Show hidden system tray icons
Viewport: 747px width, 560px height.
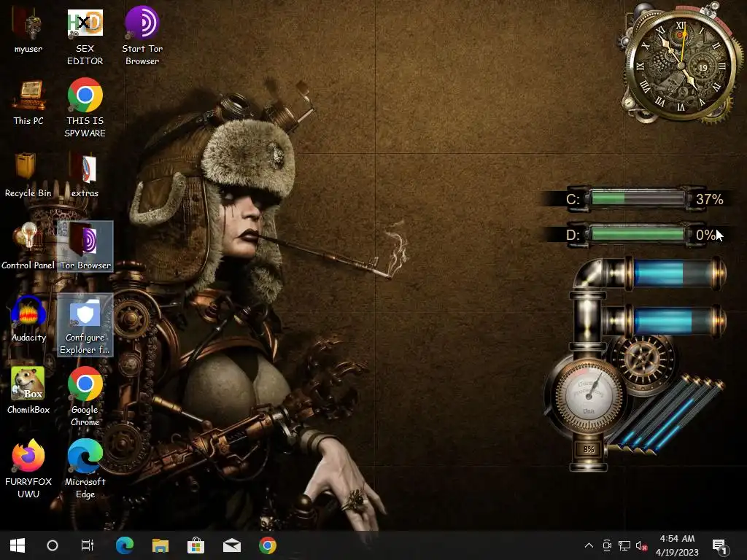(x=589, y=545)
